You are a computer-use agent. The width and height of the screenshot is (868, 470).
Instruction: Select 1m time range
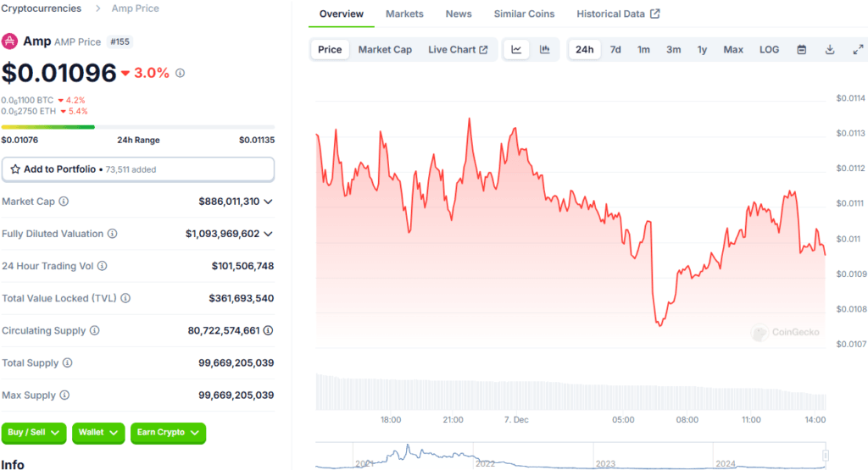pos(643,49)
